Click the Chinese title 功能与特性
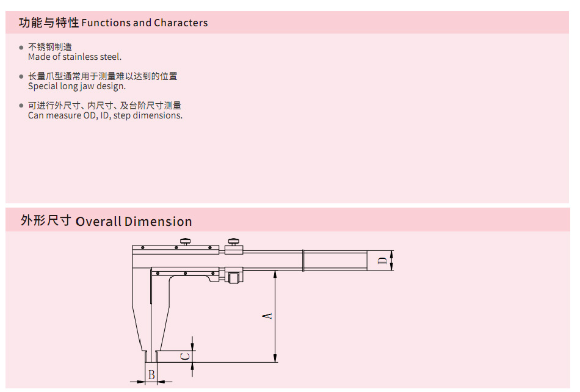The height and width of the screenshot is (392, 580). click(x=49, y=23)
